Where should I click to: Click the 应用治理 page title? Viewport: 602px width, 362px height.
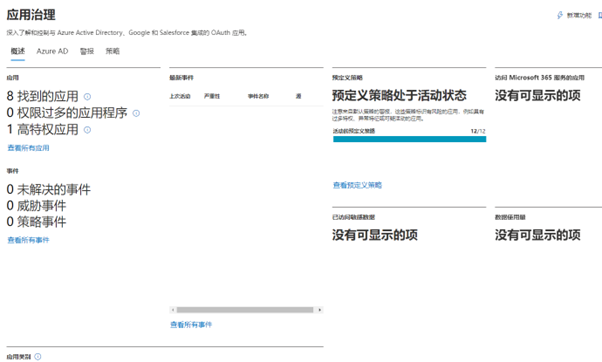pos(31,15)
